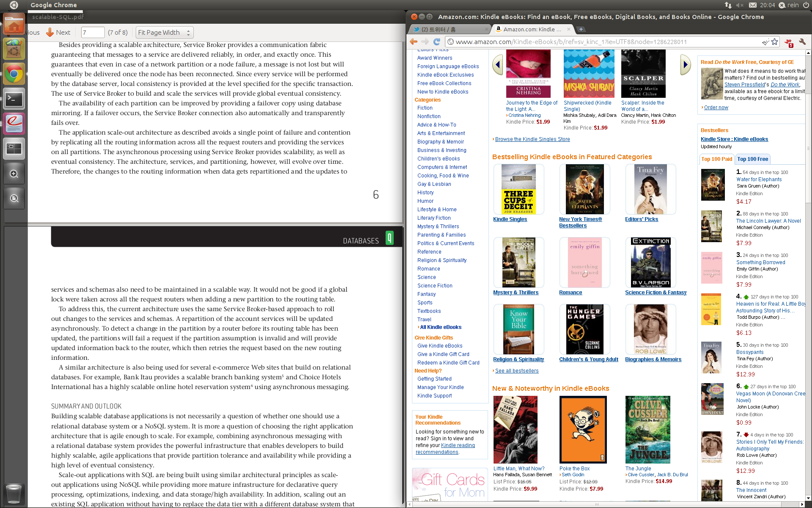Image resolution: width=812 pixels, height=508 pixels.
Task: Click Journey to the Edge cover thumbnail
Action: (528, 74)
